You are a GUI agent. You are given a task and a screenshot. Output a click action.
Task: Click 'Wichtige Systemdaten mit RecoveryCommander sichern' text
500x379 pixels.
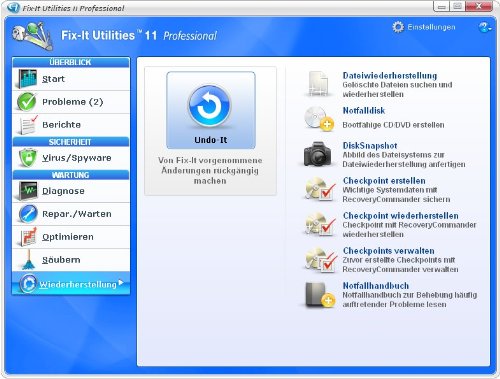396,194
